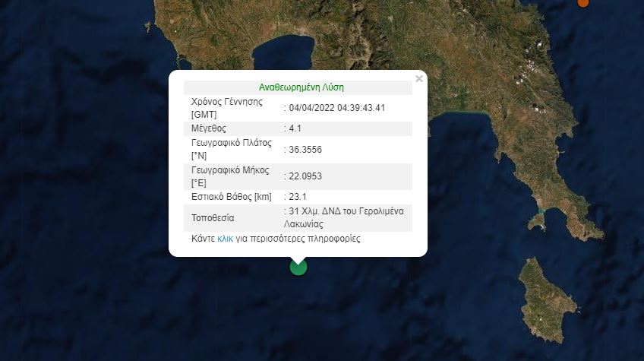
Task: Click the origin time value 04/04/2022 04:39:43.41
Action: (336, 107)
